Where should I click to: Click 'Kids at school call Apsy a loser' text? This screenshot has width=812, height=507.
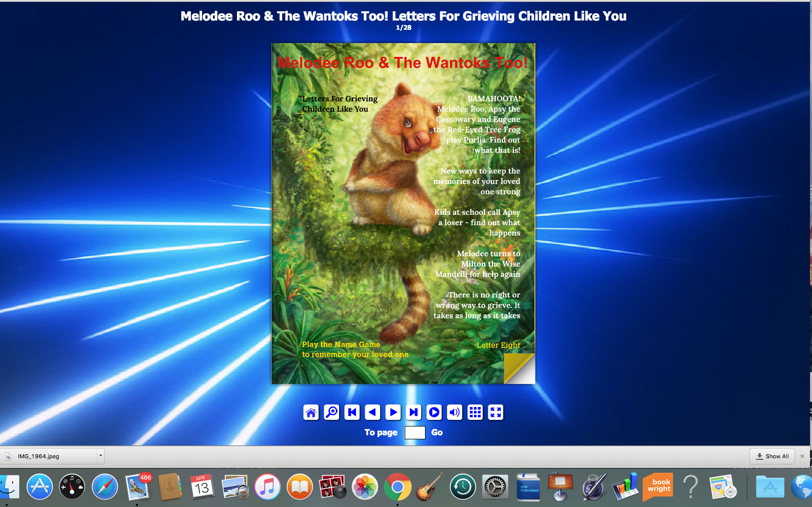tap(477, 222)
